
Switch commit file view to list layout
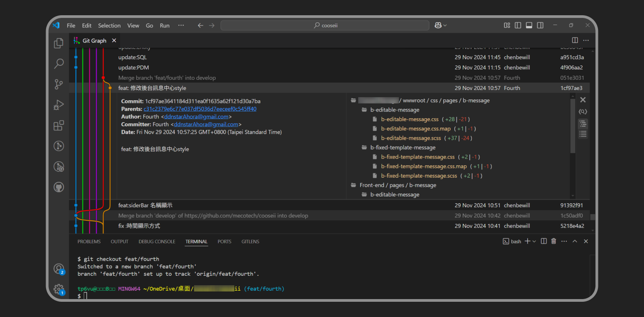(583, 133)
